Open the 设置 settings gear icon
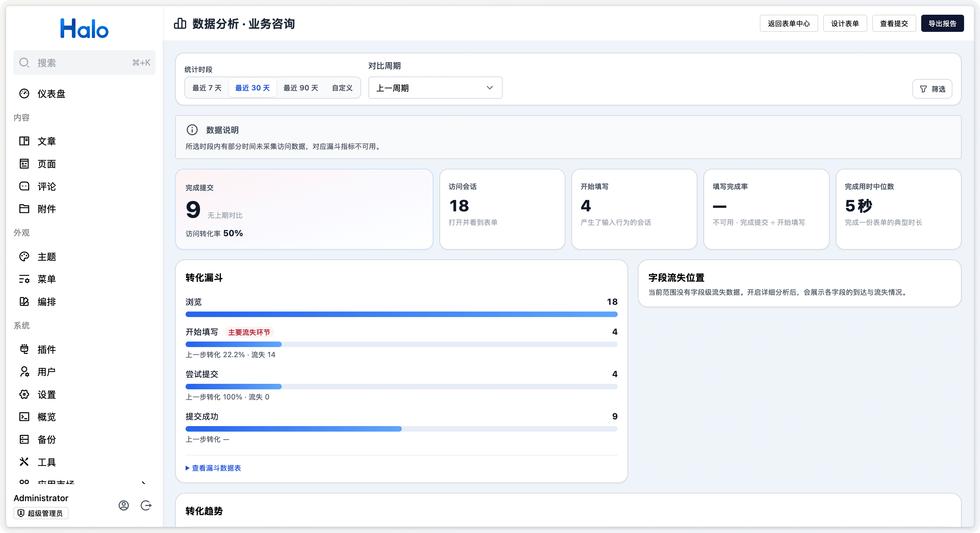Image resolution: width=980 pixels, height=533 pixels. (24, 395)
